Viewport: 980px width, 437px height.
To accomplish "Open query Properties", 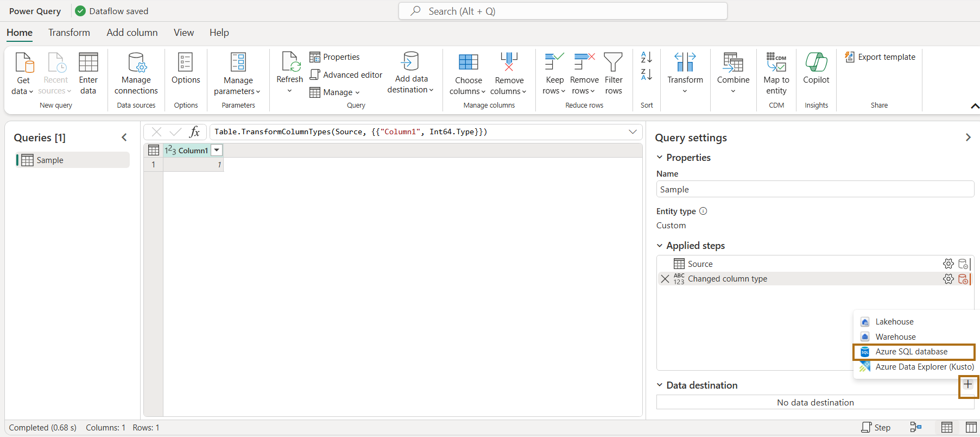I will click(334, 57).
